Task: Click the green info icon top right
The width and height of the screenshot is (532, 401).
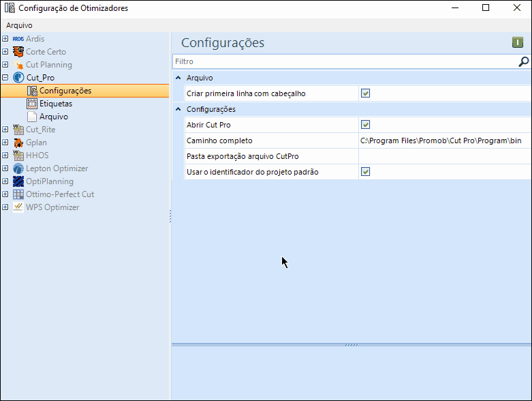Action: point(518,43)
